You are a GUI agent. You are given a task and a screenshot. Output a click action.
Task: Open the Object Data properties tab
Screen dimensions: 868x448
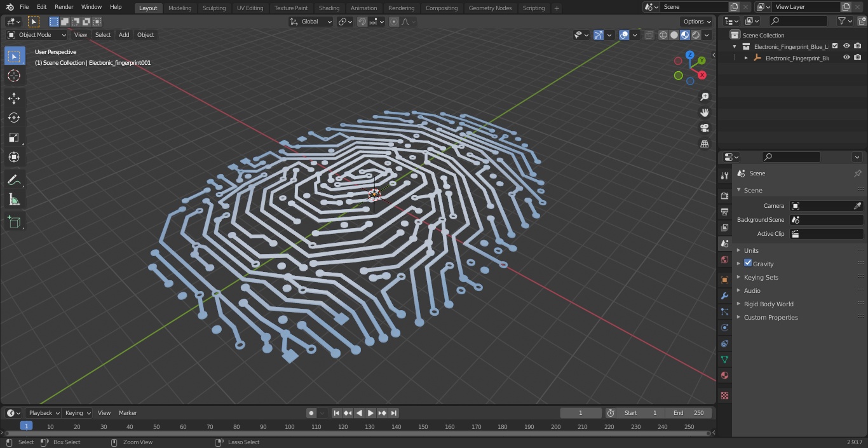[724, 359]
